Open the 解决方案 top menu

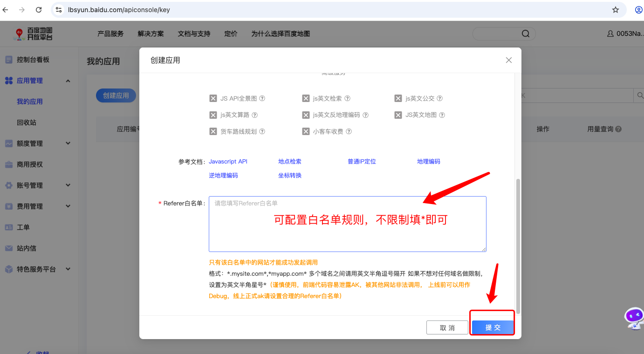(151, 34)
